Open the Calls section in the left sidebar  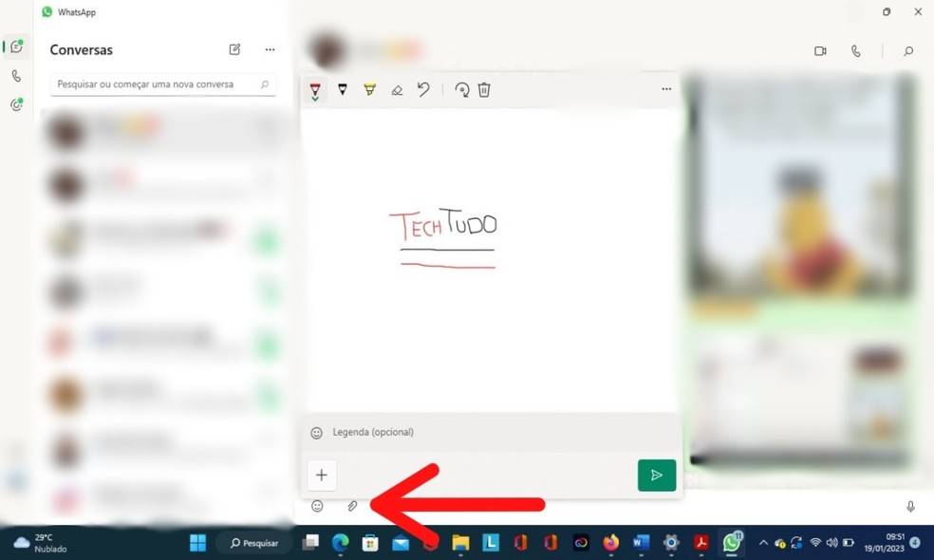click(x=15, y=77)
